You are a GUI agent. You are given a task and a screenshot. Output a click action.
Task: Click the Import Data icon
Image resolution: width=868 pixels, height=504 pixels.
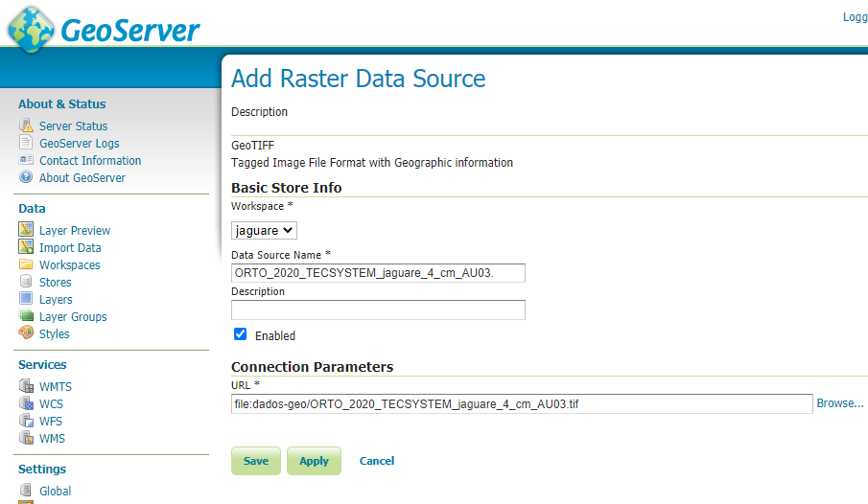point(26,247)
